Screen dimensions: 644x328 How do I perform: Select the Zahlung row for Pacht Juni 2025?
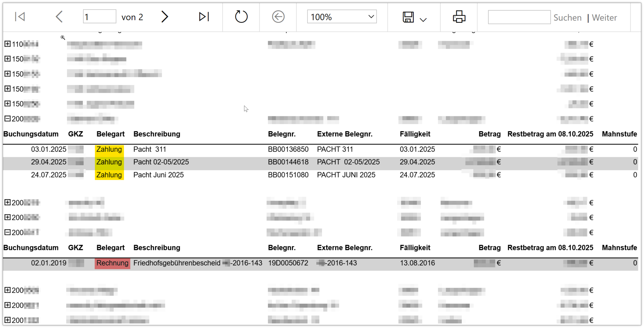tap(109, 175)
